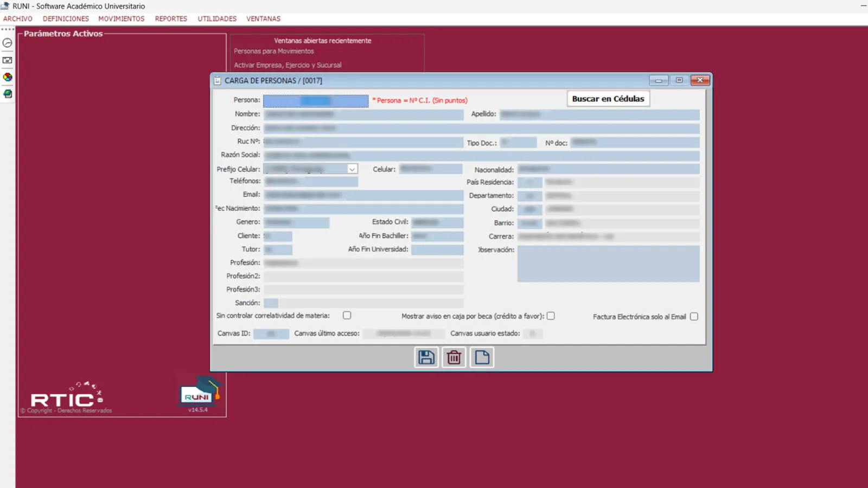The image size is (868, 488).
Task: Click the Apellido input field
Action: [x=599, y=114]
